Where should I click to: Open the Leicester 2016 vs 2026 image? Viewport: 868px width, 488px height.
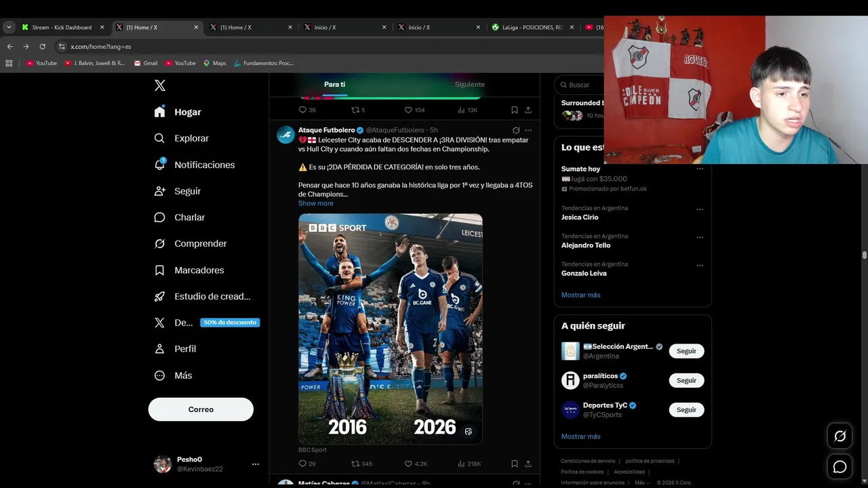tap(391, 329)
